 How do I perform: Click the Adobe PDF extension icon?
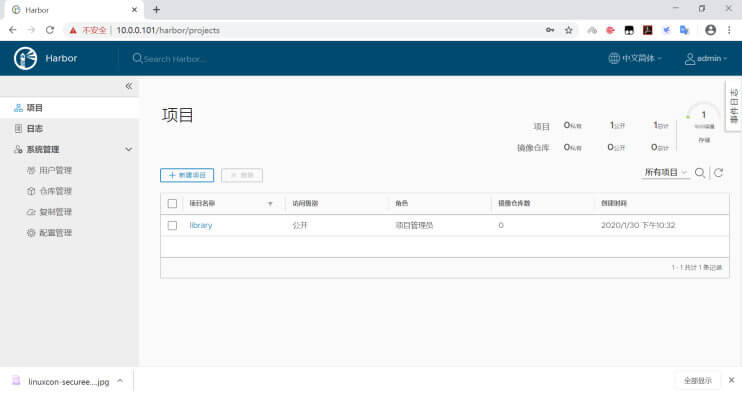click(x=647, y=30)
